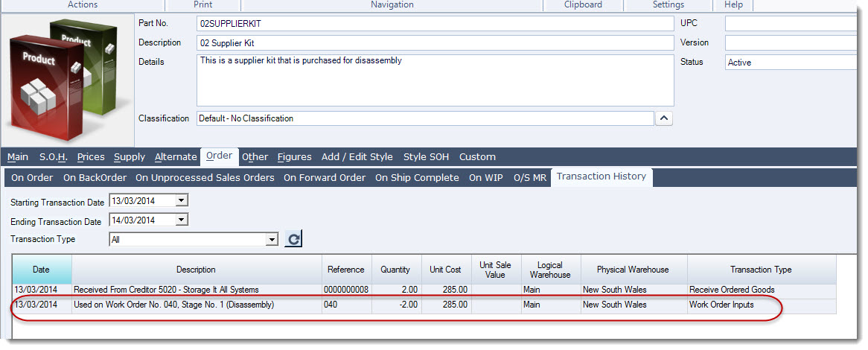Open On Unprocessed Sales Orders sub-tab
Viewport: 868px width, 350px height.
point(205,178)
